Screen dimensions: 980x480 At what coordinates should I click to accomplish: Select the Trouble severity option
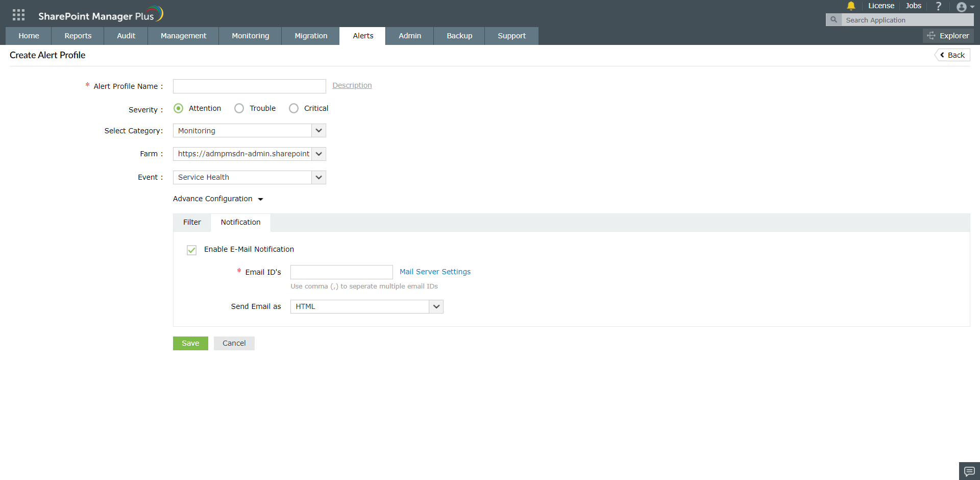pos(239,108)
